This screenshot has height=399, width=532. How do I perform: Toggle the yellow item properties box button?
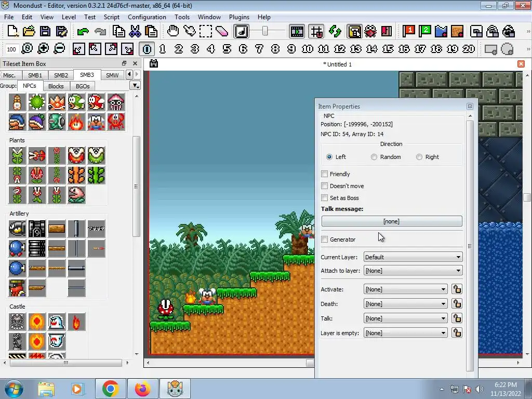coord(354,32)
